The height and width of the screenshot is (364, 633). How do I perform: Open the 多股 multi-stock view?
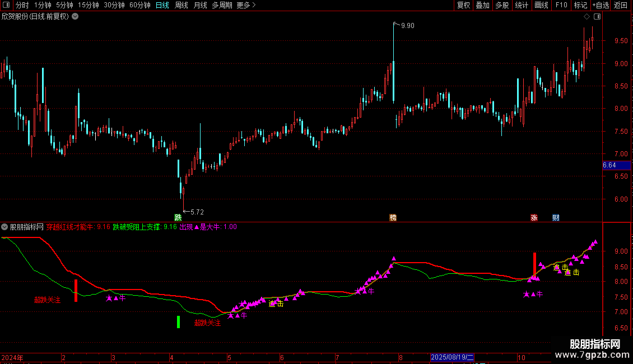[x=502, y=5]
